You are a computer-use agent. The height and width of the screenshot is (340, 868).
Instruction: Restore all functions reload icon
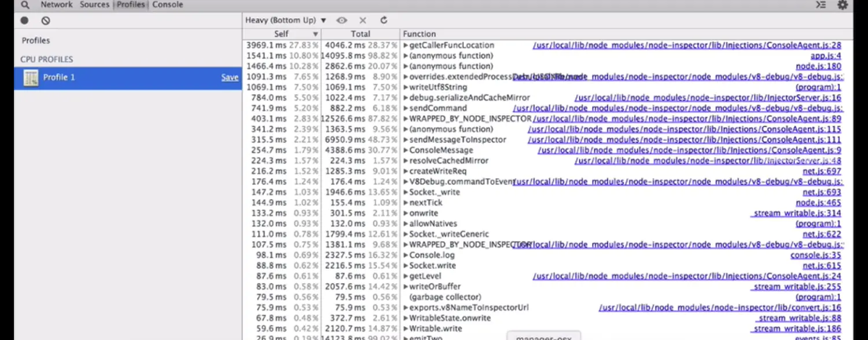click(x=384, y=20)
